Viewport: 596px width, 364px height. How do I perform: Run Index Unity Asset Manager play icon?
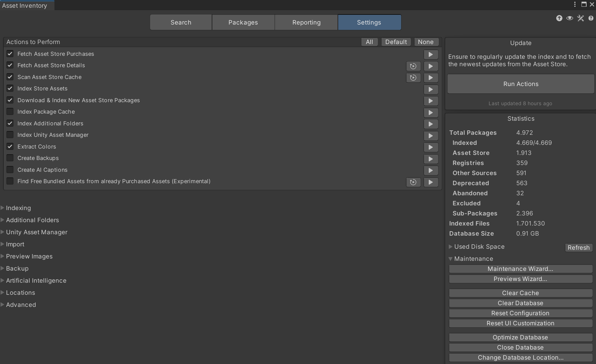[x=430, y=136]
